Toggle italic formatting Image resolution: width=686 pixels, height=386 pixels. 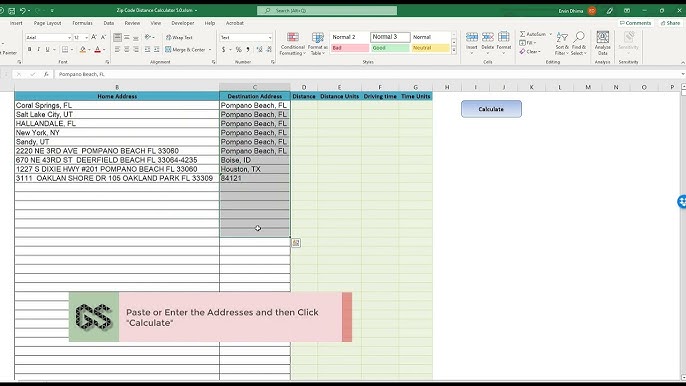coord(38,49)
